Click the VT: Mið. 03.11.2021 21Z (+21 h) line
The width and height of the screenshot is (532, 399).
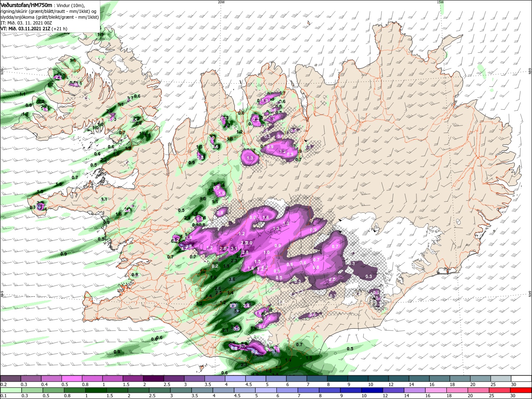point(34,29)
